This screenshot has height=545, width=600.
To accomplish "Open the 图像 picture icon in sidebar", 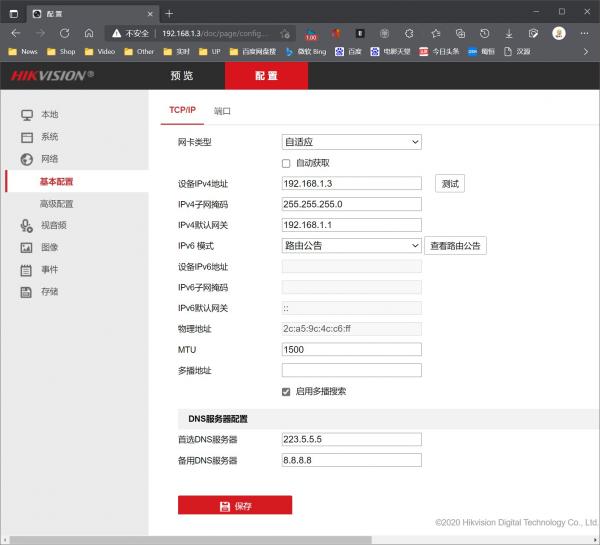I will point(26,248).
